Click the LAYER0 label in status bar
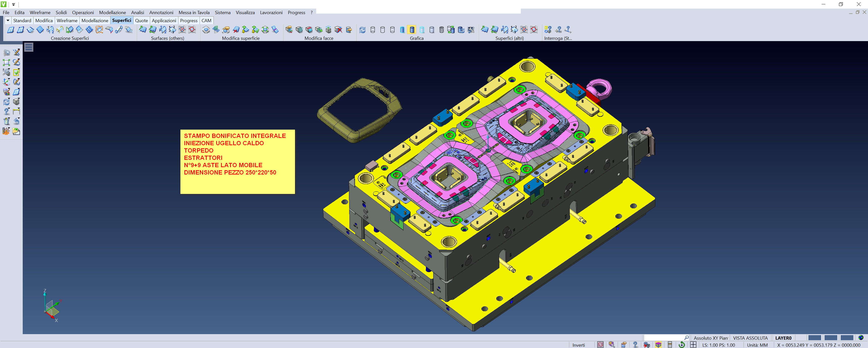Screen dimensions: 868x348 [783, 338]
